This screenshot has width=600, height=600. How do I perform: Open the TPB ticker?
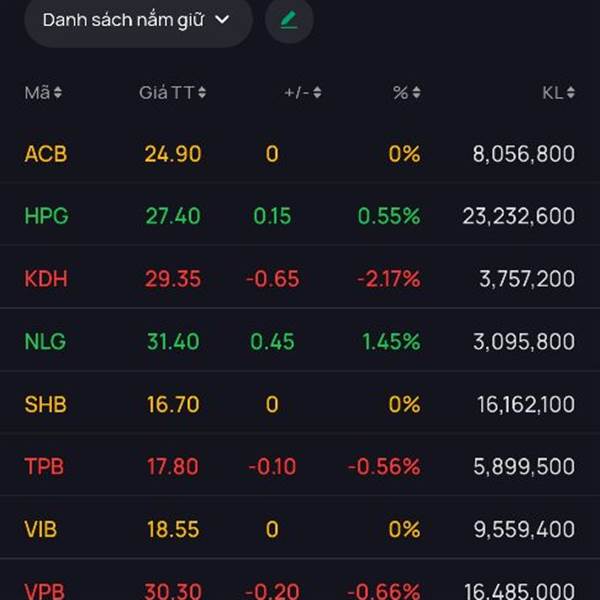click(x=45, y=466)
